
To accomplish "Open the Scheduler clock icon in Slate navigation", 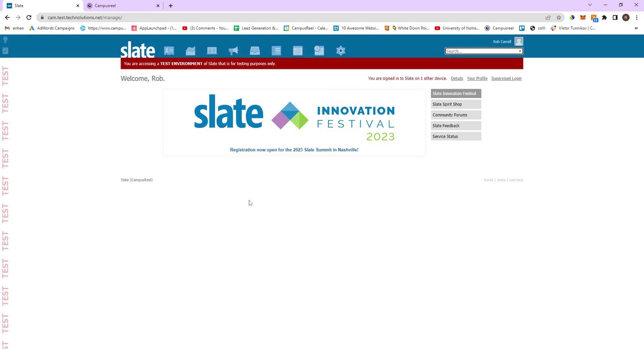I will click(x=319, y=50).
